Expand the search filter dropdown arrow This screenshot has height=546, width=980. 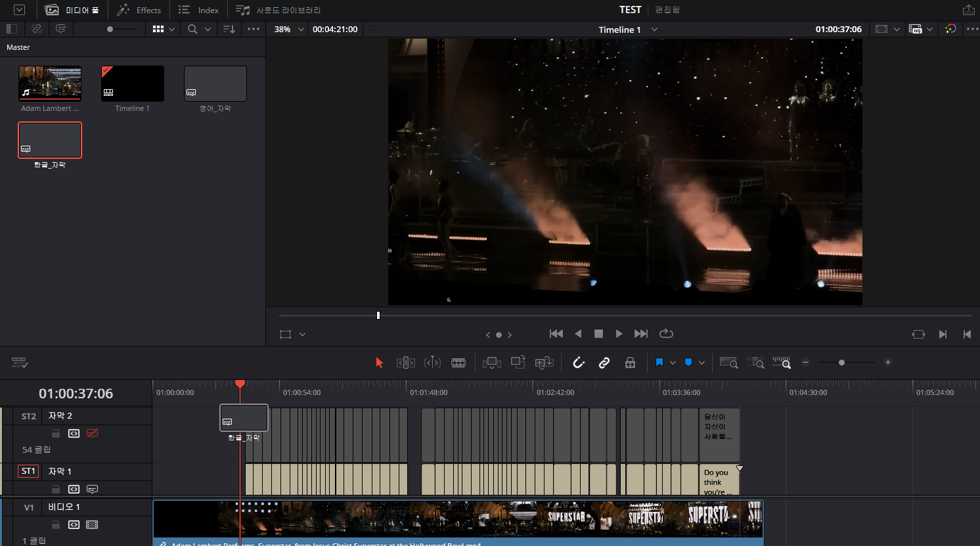point(208,29)
